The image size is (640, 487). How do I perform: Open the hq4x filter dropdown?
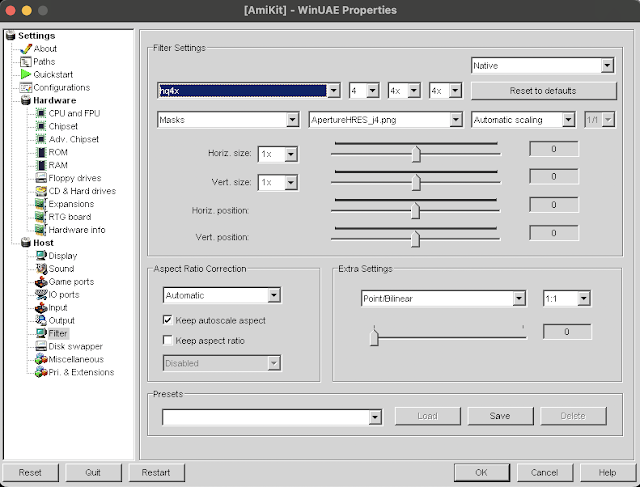pyautogui.click(x=333, y=91)
